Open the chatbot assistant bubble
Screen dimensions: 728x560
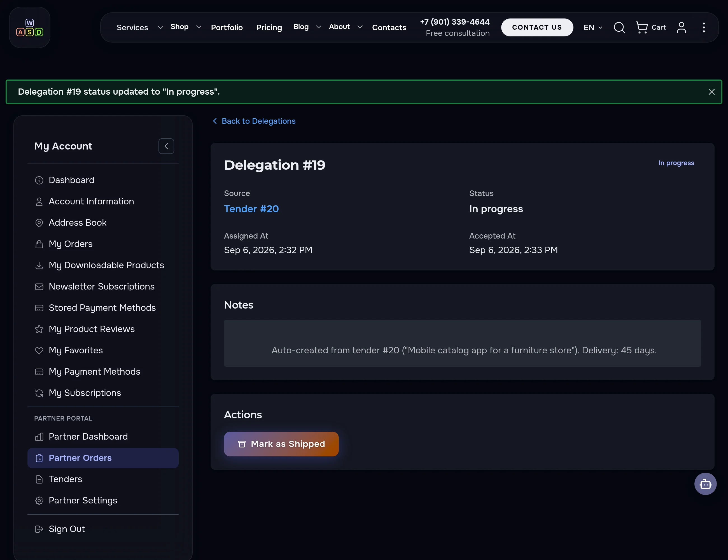[705, 484]
